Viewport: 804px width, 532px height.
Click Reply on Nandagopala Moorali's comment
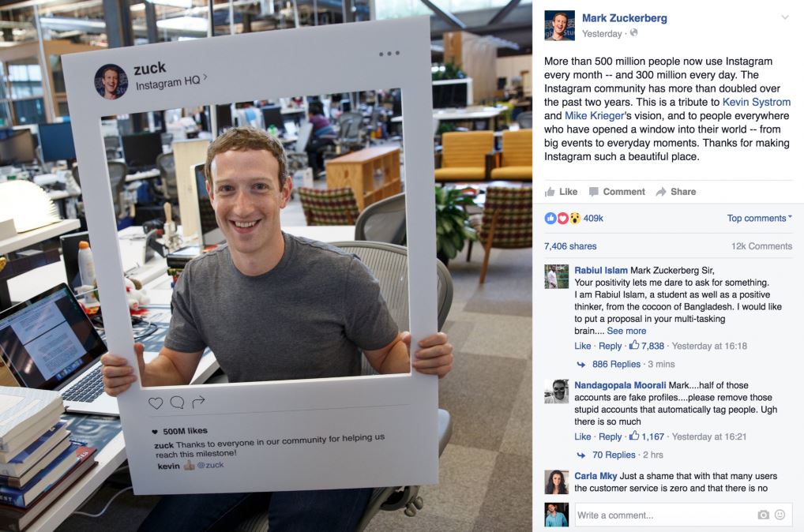610,436
